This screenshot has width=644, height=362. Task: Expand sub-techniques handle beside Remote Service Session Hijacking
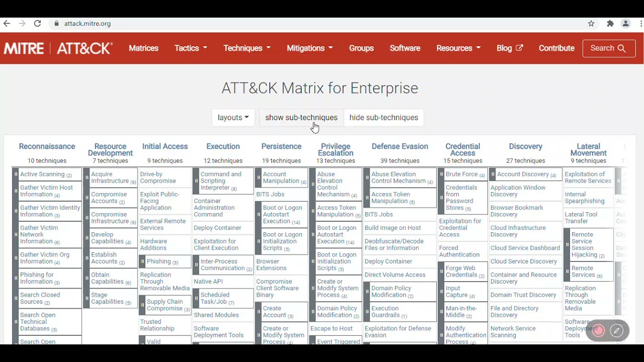tap(567, 245)
